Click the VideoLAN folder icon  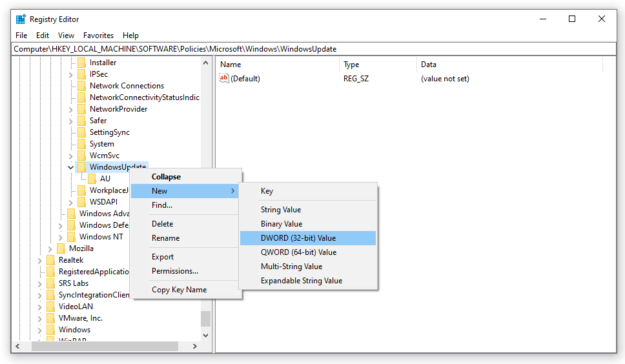click(x=50, y=307)
